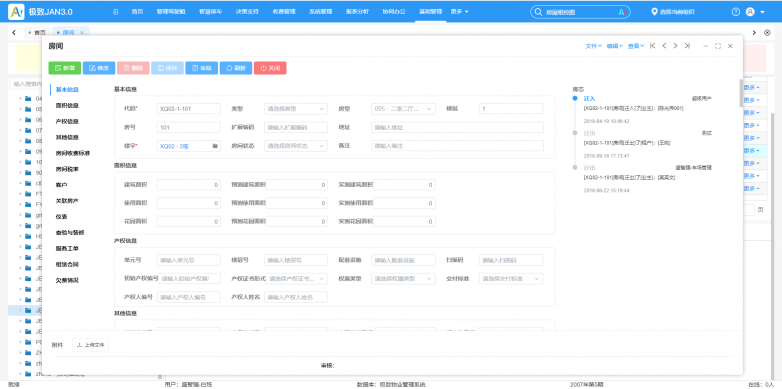Open the 文件 file dropdown menu
Image resolution: width=782 pixels, height=389 pixels.
click(593, 46)
